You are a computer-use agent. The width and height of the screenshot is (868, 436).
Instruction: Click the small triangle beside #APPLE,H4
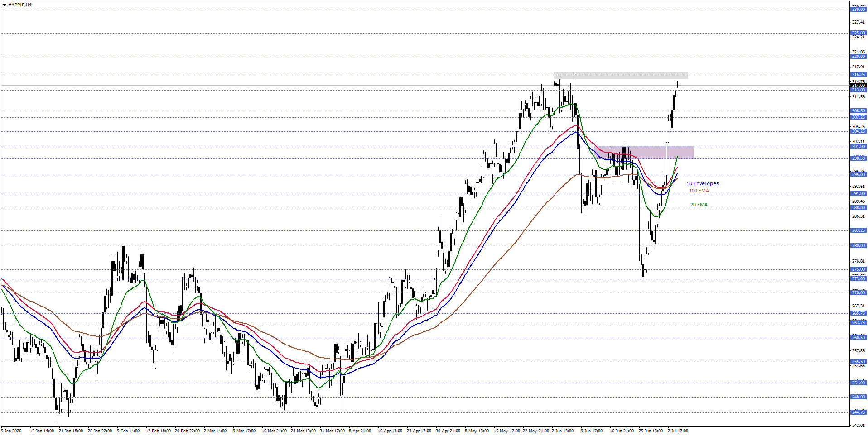(5, 5)
